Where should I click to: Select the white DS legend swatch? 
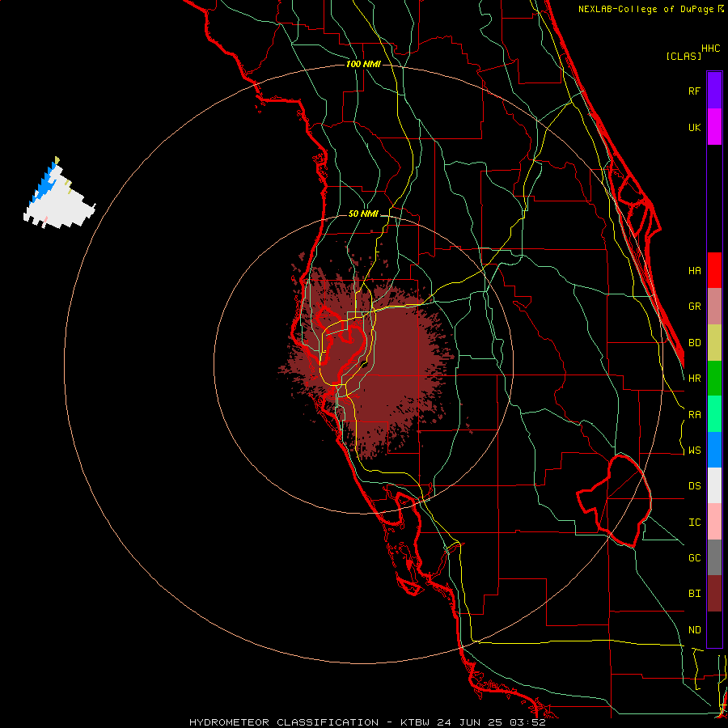(714, 485)
